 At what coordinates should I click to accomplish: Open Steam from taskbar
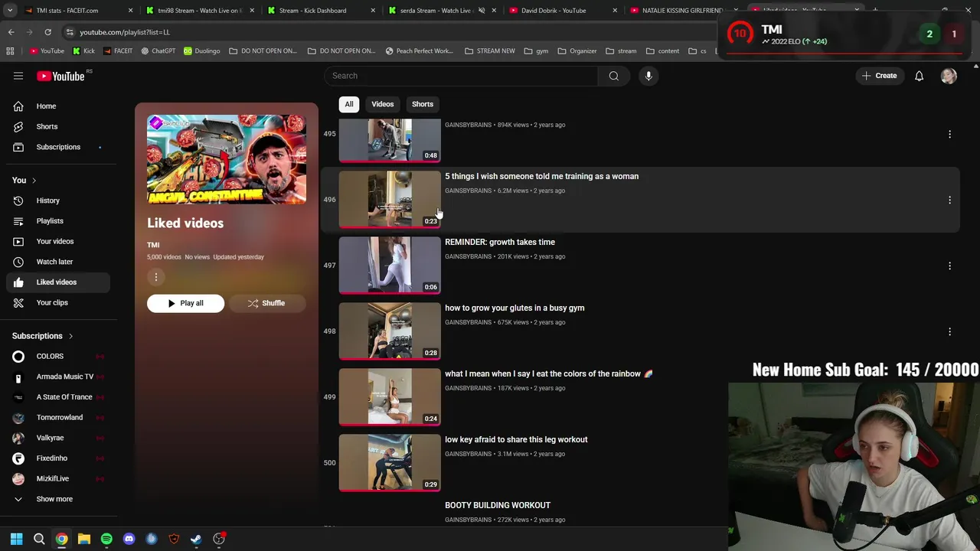point(196,539)
